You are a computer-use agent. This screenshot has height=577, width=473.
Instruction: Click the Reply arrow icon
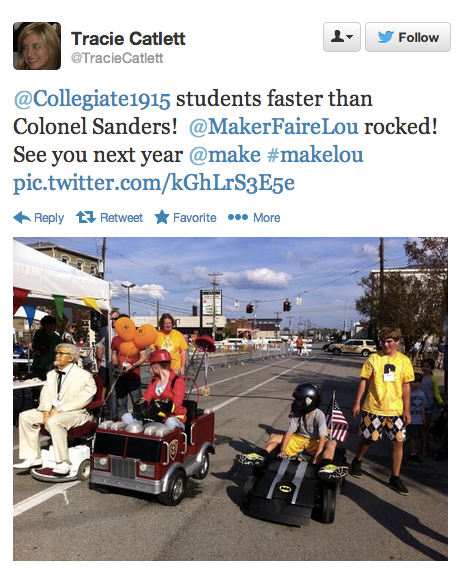point(22,217)
